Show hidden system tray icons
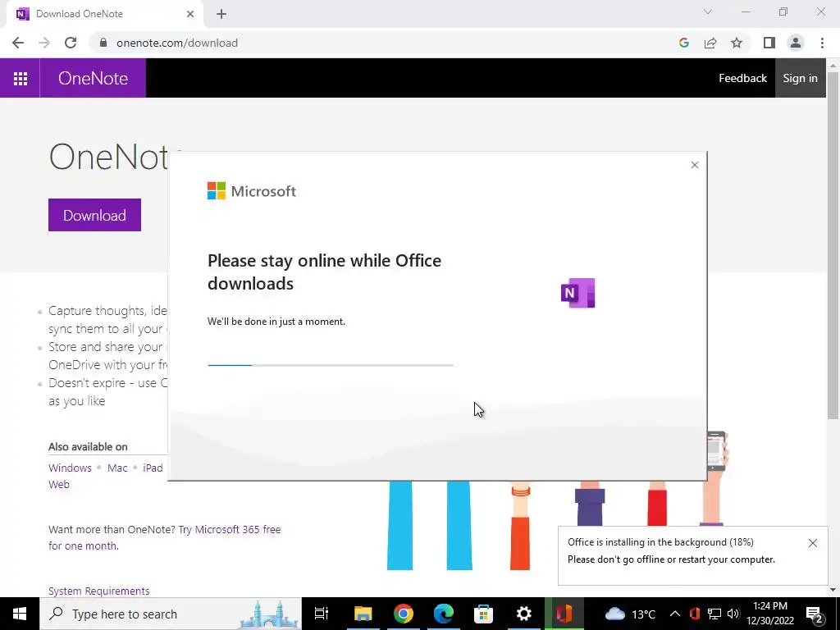The width and height of the screenshot is (840, 630). click(675, 614)
